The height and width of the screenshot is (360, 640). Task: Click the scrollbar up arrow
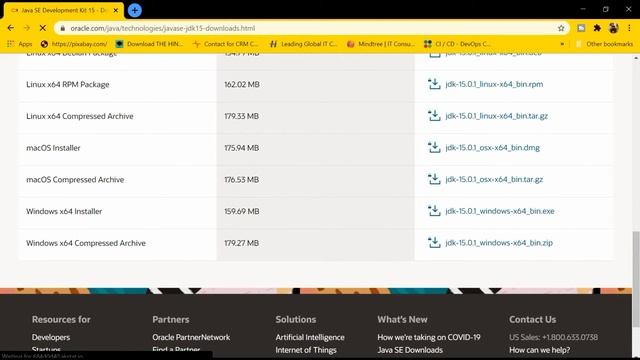pos(636,58)
